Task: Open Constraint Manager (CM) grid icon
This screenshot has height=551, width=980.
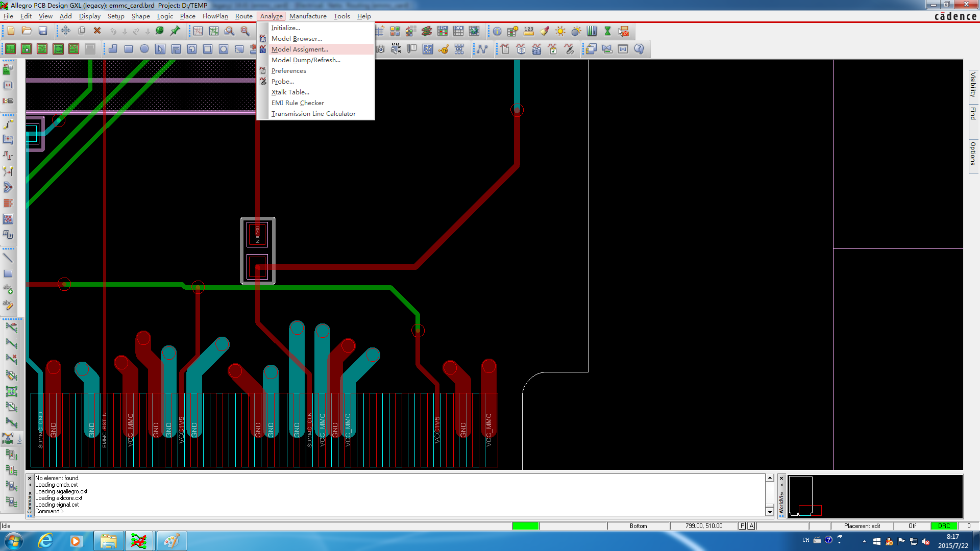Action: [442, 31]
